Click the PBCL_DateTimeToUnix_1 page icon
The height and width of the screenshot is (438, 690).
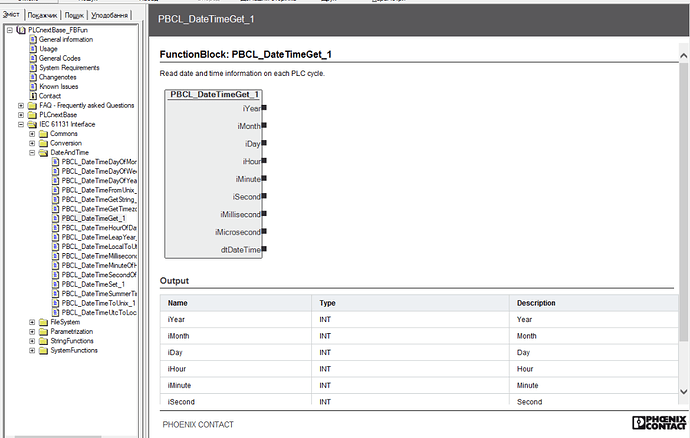click(x=55, y=303)
